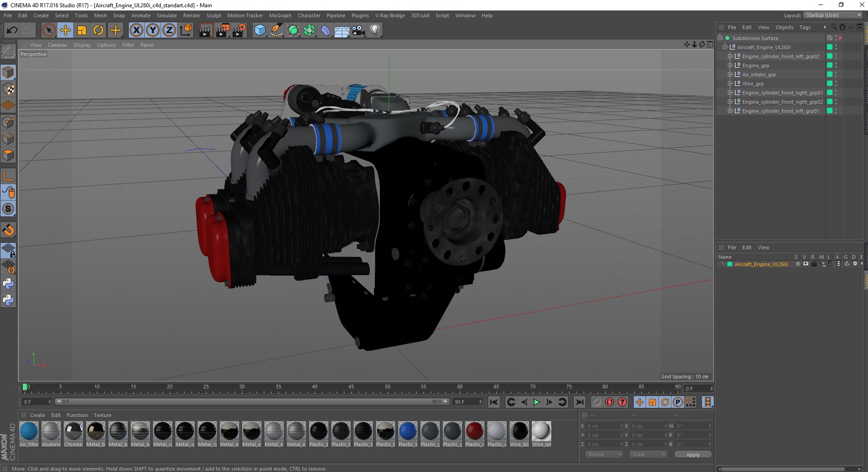Expand the Engine_grp node

click(730, 65)
